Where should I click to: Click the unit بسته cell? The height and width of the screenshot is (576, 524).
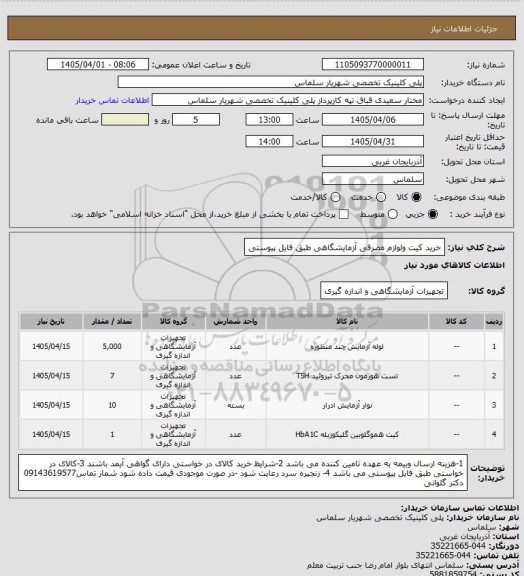tap(235, 405)
